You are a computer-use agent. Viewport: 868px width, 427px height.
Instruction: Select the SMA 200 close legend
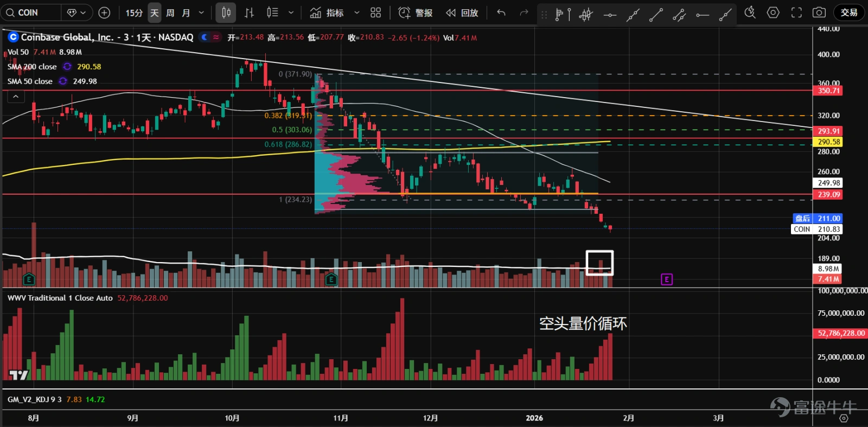[32, 67]
